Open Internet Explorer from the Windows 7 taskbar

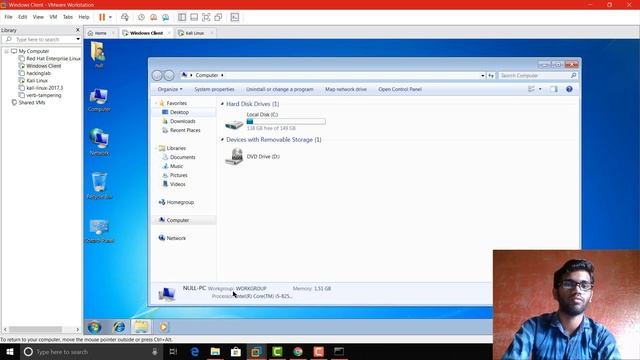pyautogui.click(x=119, y=327)
